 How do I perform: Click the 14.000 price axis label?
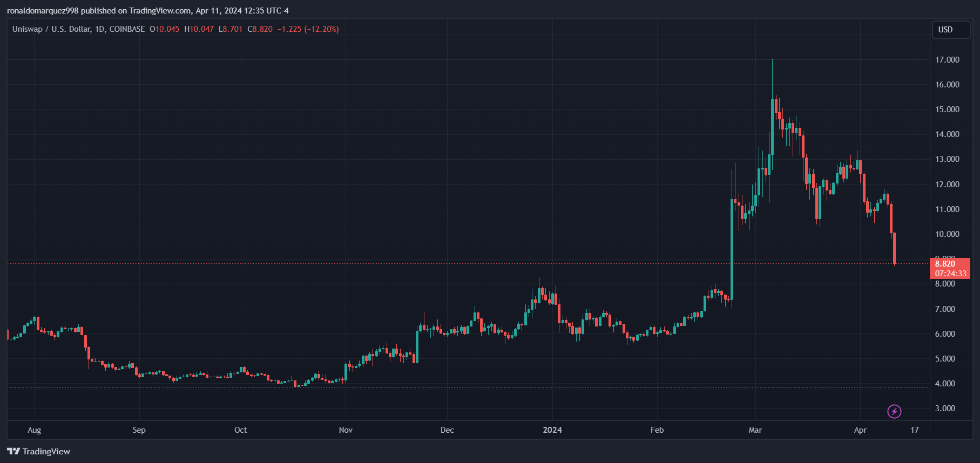[x=947, y=134]
